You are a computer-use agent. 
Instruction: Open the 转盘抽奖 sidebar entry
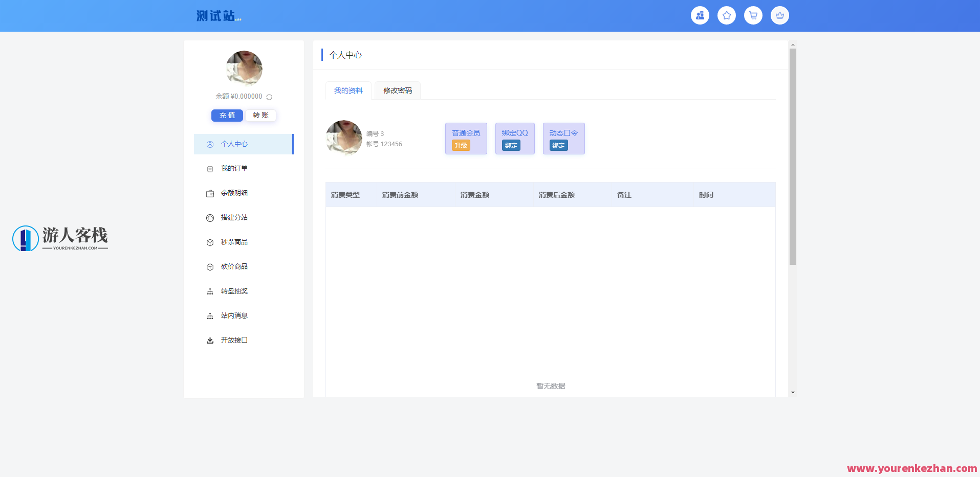coord(233,291)
